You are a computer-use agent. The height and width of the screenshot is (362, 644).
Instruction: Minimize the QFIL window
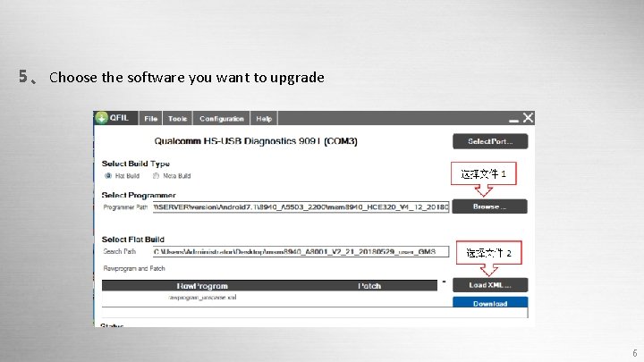[513, 119]
